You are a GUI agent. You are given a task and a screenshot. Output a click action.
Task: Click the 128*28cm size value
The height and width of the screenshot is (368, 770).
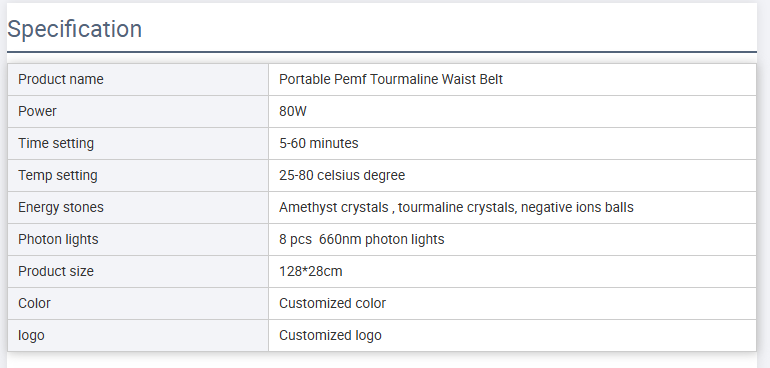[310, 271]
